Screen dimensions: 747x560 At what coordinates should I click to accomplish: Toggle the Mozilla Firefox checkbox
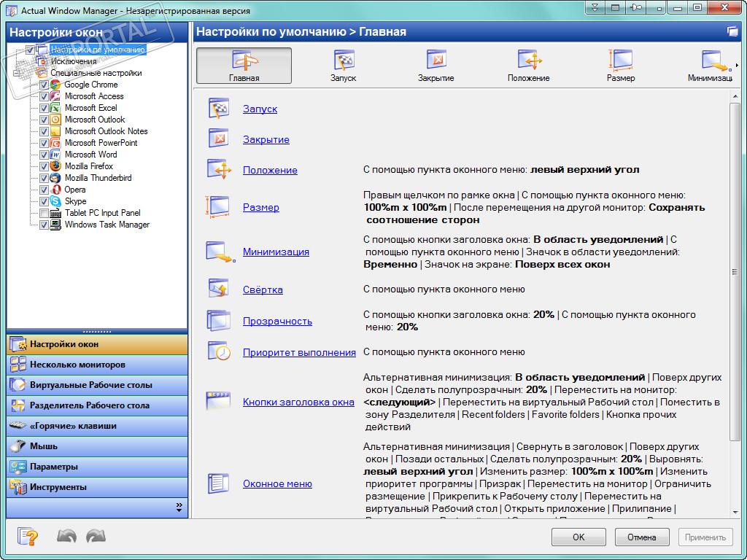click(43, 166)
